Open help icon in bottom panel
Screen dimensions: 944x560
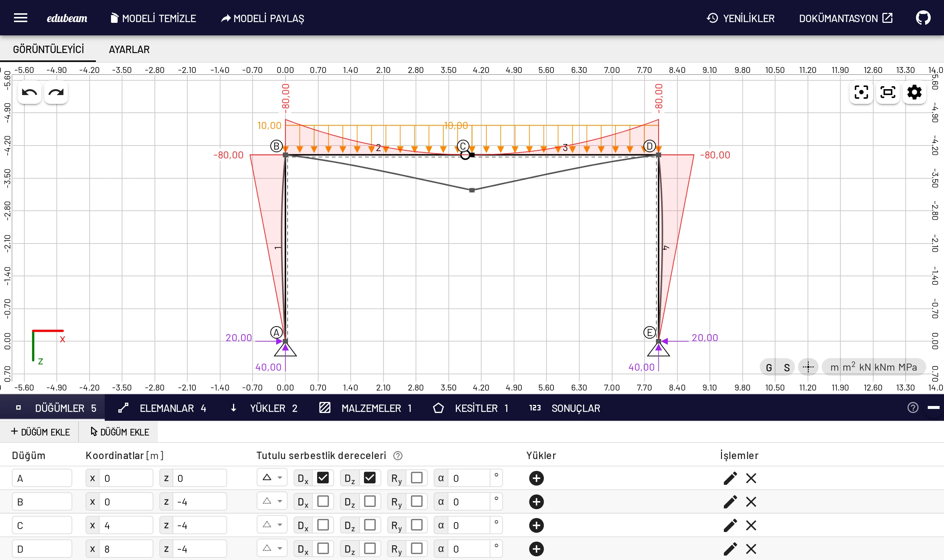click(913, 407)
